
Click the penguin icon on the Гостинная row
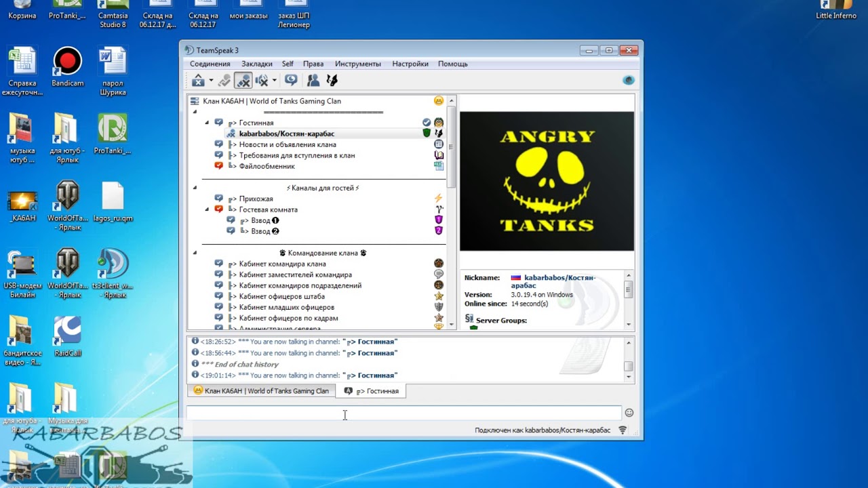tap(439, 123)
